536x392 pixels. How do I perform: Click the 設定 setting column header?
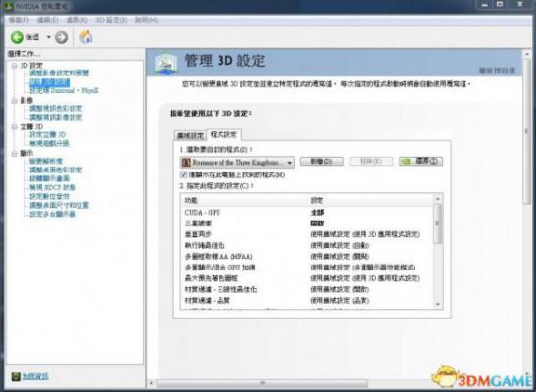click(317, 200)
